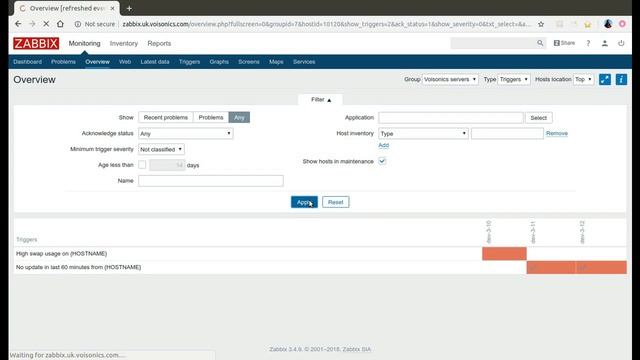Click High swap usage trigger name

pyautogui.click(x=62, y=253)
